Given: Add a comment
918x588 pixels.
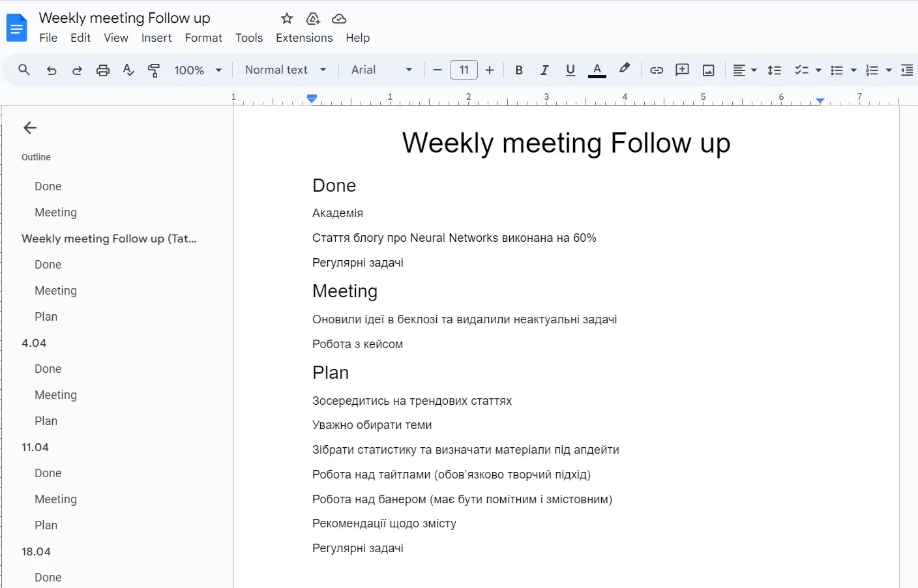Looking at the screenshot, I should click(x=683, y=70).
